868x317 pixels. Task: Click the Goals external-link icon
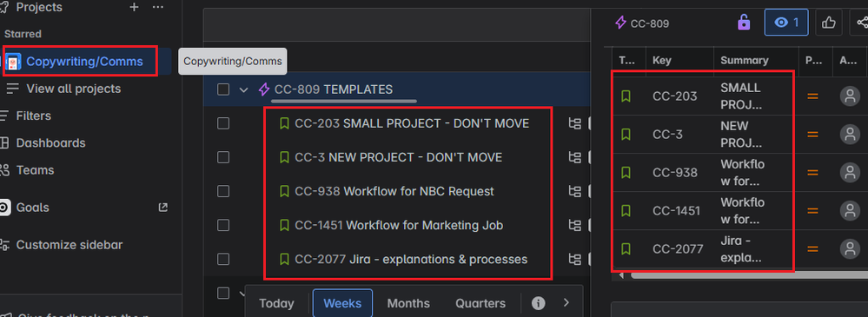(x=162, y=208)
